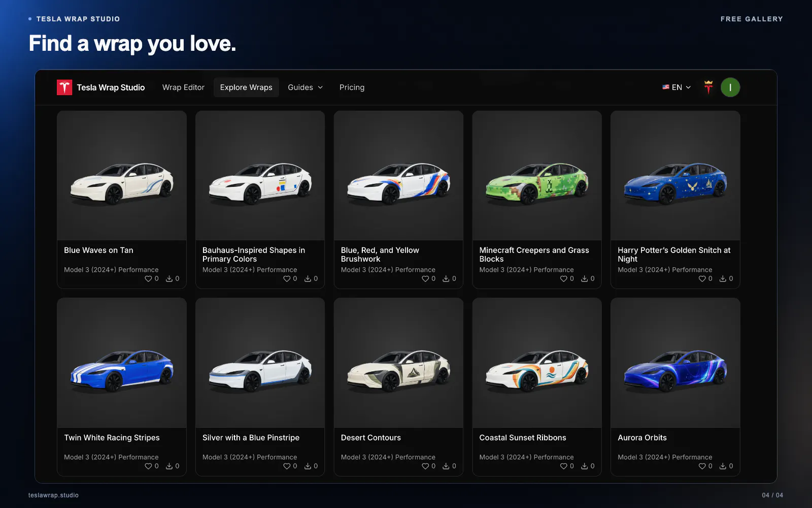Open the Aurora Orbits title
812x508 pixels.
pos(642,438)
